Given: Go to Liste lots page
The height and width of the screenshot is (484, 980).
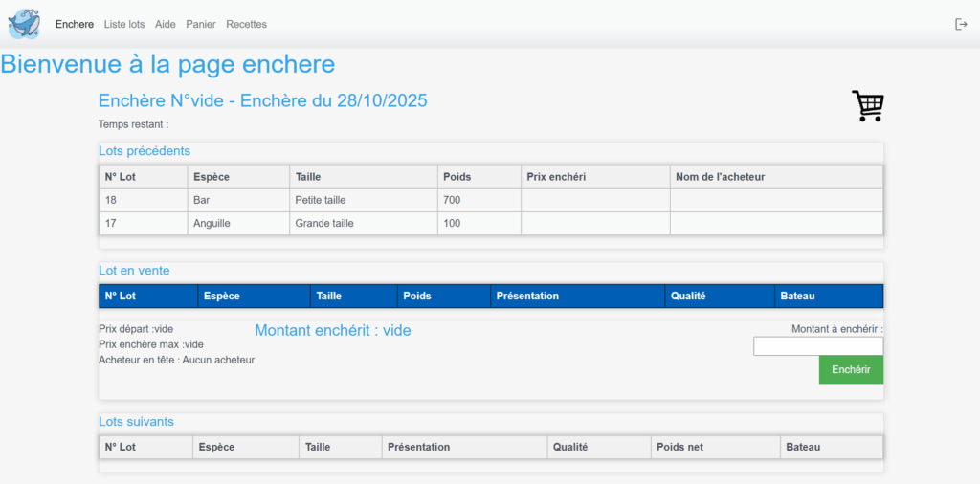Looking at the screenshot, I should [x=124, y=24].
